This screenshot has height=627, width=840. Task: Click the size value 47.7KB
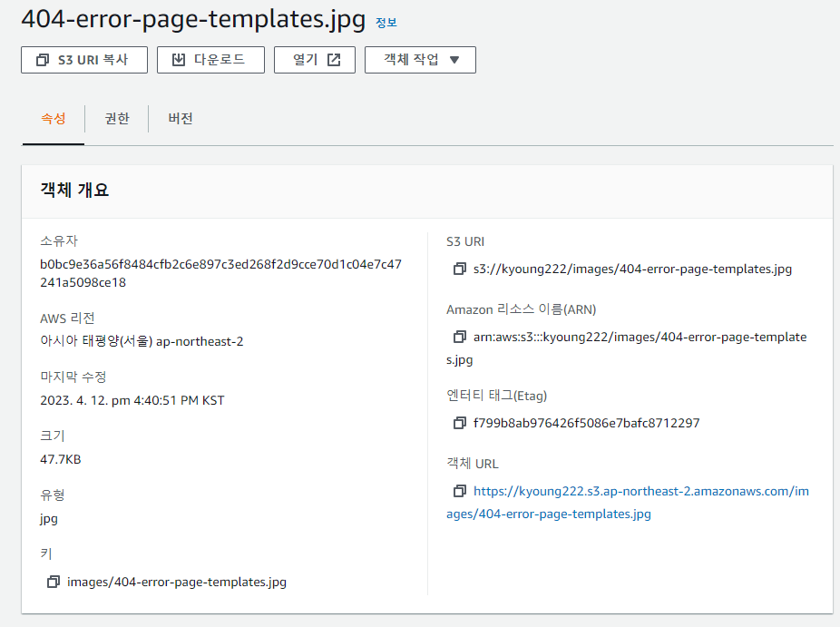tap(61, 460)
